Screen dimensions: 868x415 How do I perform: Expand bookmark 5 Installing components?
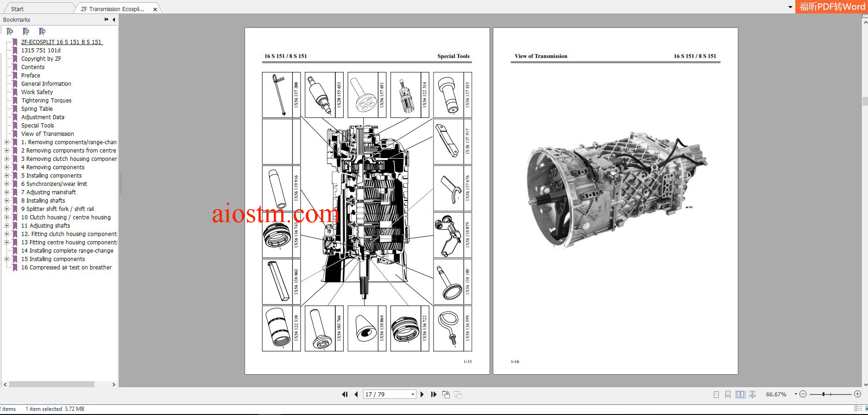tap(6, 176)
